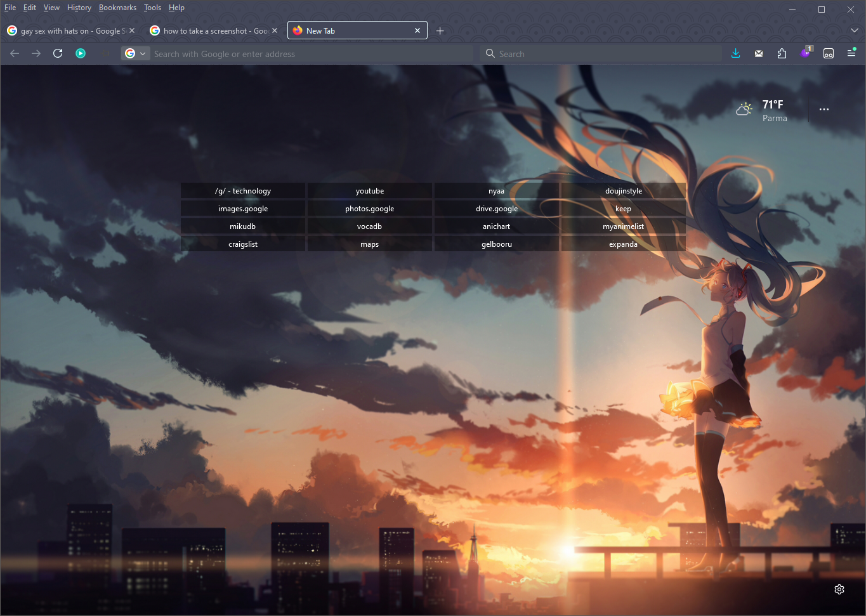Expand the list all tabs chevron
Image resolution: width=866 pixels, height=616 pixels.
(855, 30)
